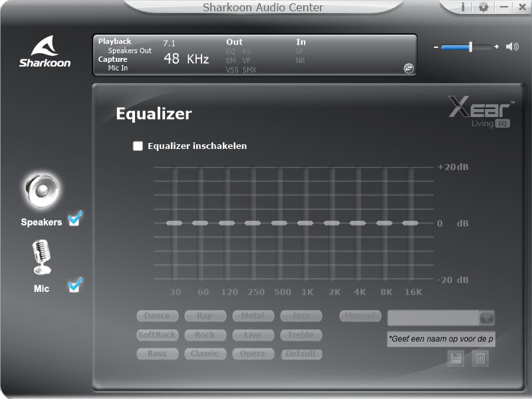Click the preset name input field
532x399 pixels.
click(x=441, y=339)
